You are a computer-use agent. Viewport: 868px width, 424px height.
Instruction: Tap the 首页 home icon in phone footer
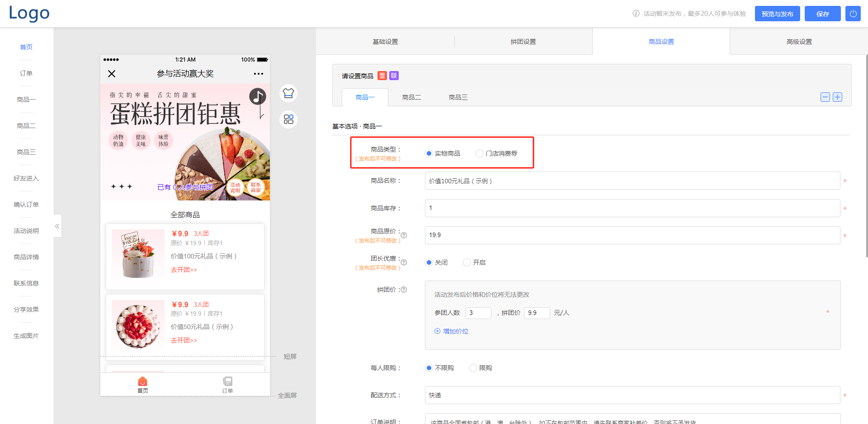click(142, 381)
